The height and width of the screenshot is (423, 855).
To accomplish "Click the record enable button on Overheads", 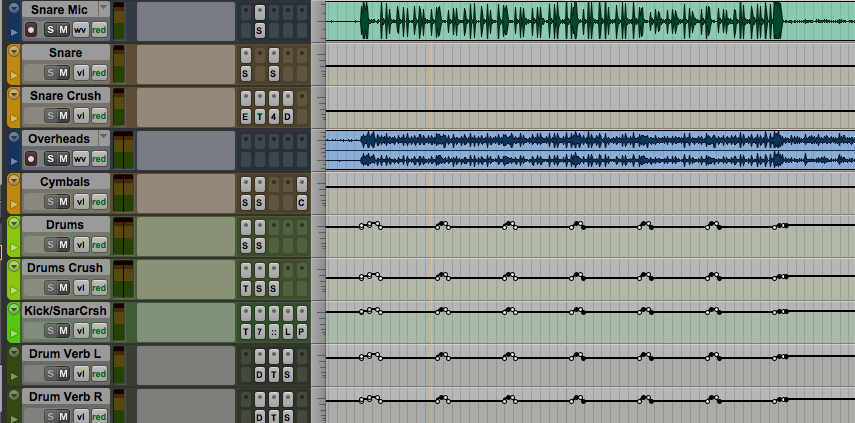I will point(31,158).
